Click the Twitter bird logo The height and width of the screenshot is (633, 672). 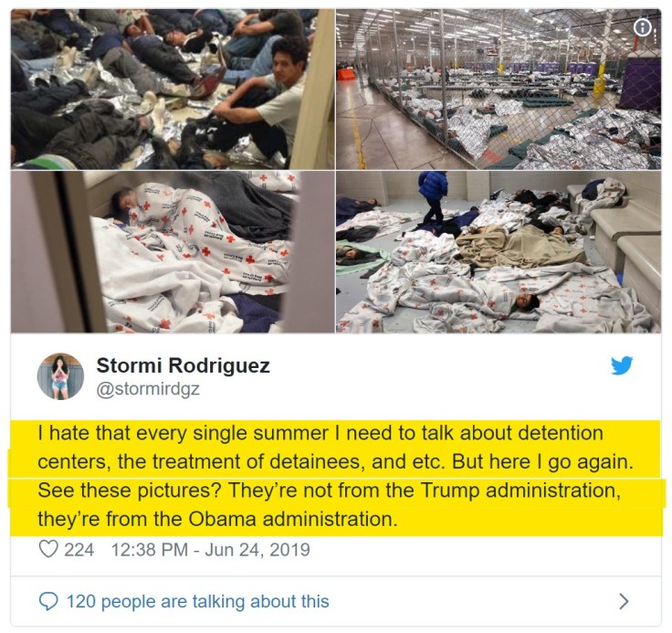coord(622,365)
